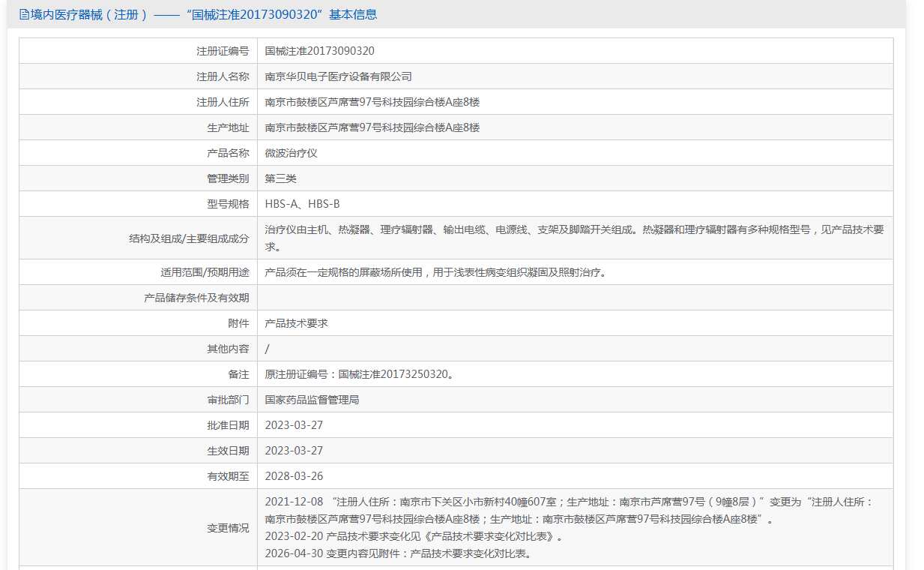Click the registrant address value in 注册人住所 row

pos(372,102)
